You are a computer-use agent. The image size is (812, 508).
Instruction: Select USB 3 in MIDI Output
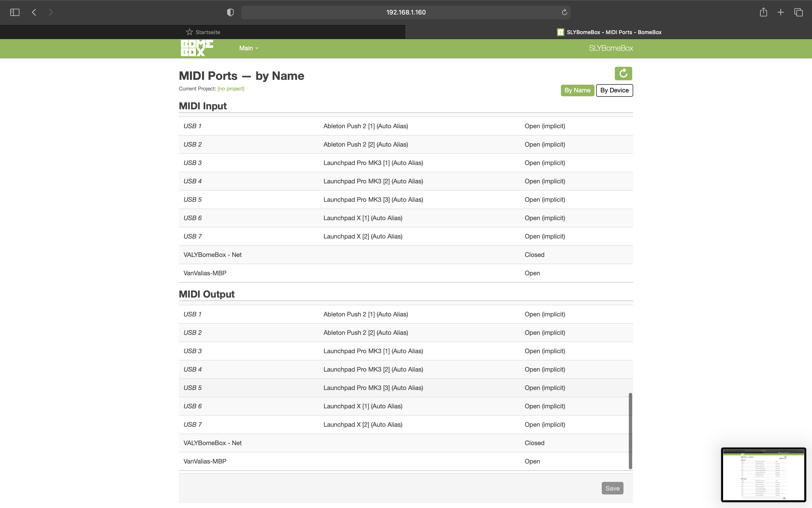pyautogui.click(x=193, y=351)
